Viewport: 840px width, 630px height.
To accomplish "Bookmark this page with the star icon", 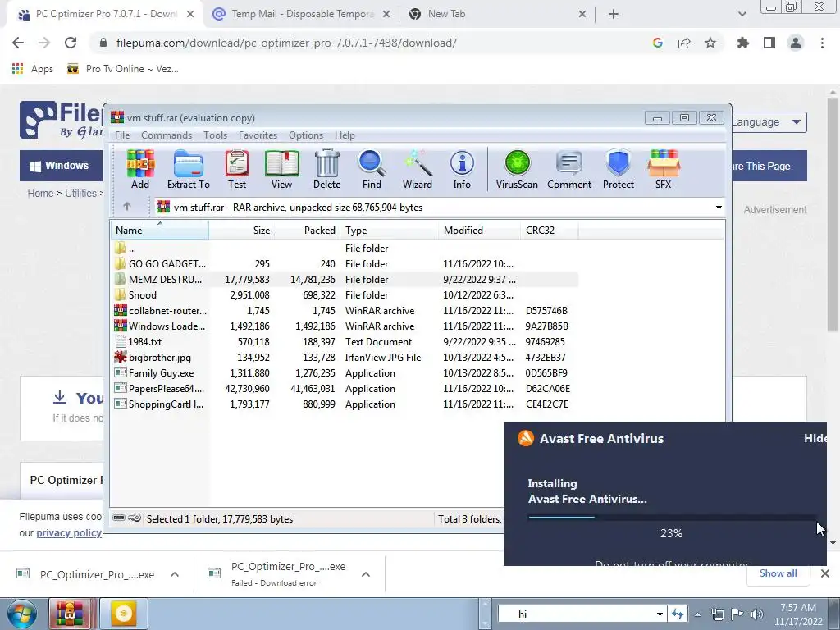I will coord(710,43).
